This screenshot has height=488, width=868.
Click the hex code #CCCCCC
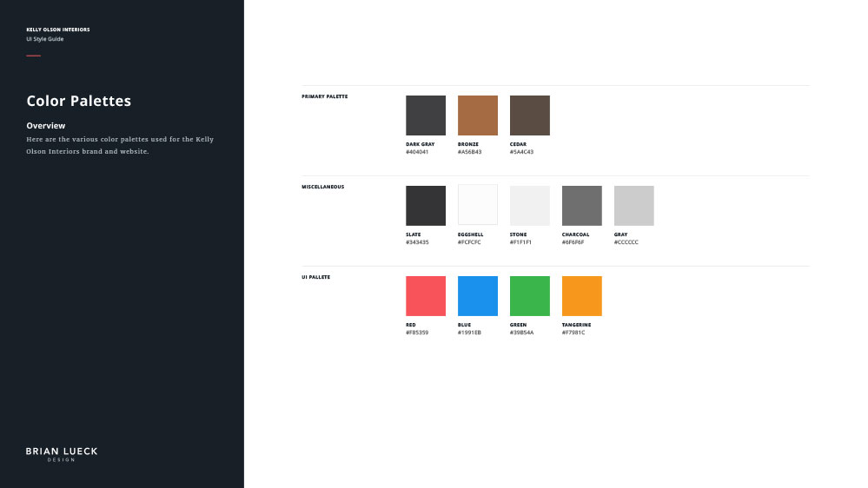[x=626, y=241]
